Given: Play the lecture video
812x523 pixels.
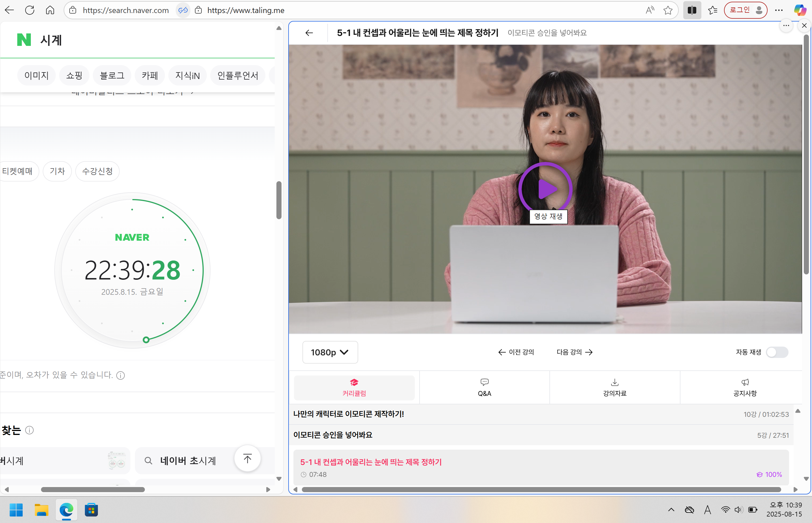Looking at the screenshot, I should click(545, 189).
